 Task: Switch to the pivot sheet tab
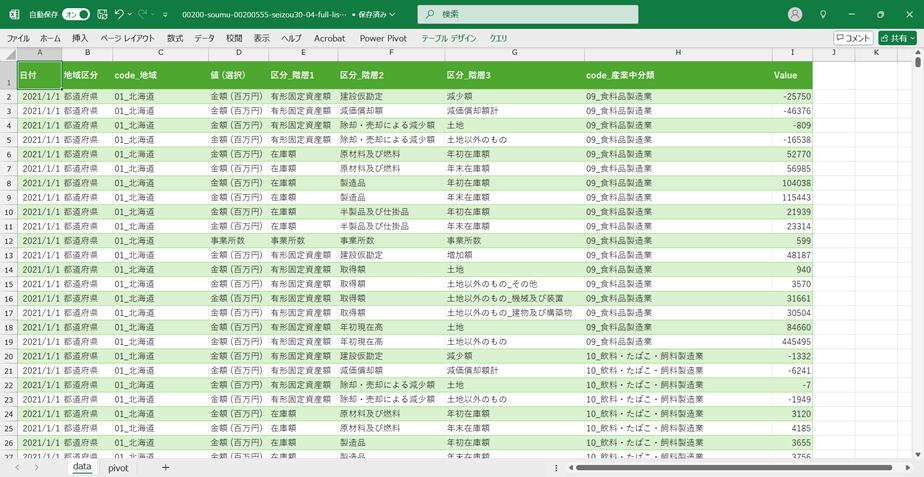[x=118, y=467]
